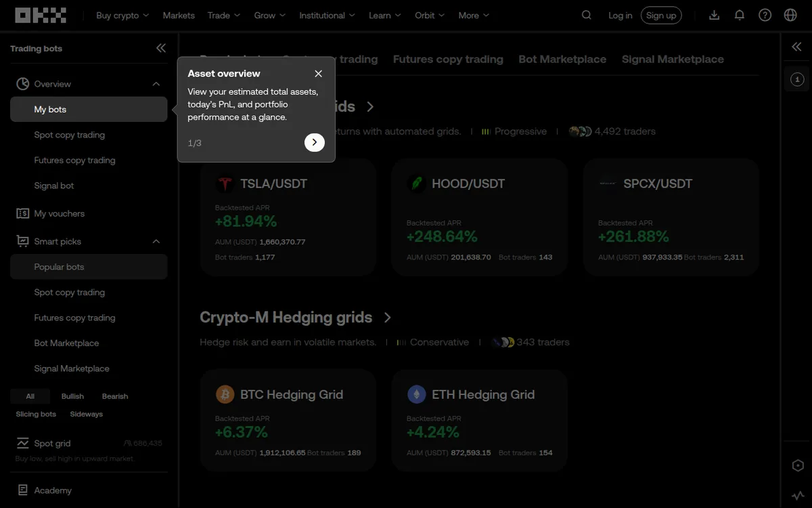Open the SPCX/USDT grid card
The image size is (812, 508).
[x=671, y=217]
